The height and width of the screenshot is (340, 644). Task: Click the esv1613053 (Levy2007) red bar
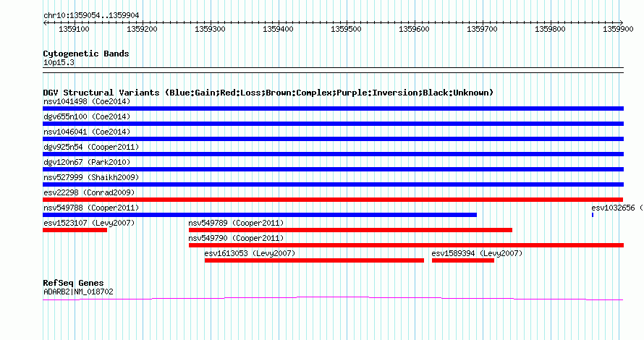(x=314, y=260)
